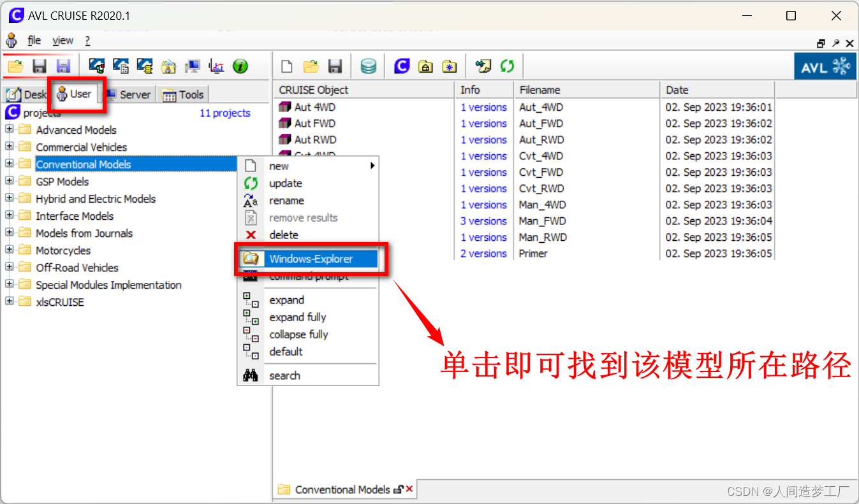The height and width of the screenshot is (504, 859).
Task: Click the yellow note with key icon
Action: pyautogui.click(x=483, y=66)
